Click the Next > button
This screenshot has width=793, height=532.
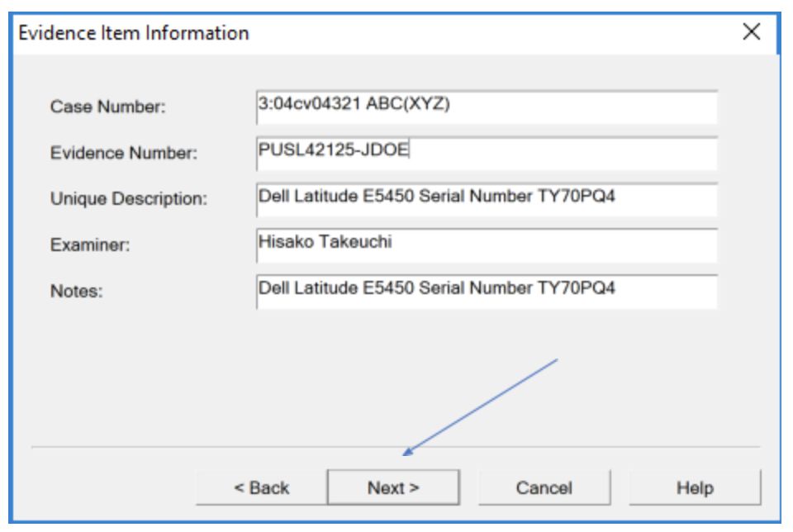click(393, 487)
